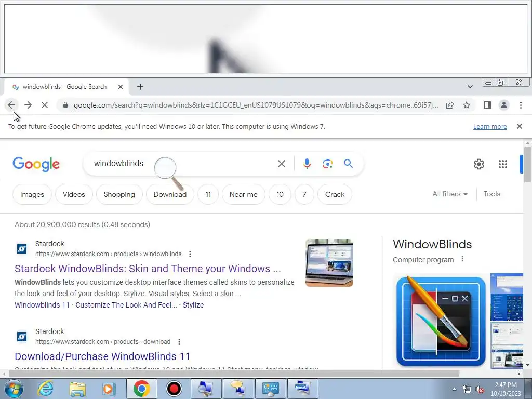Expand the All filters dropdown
This screenshot has width=532, height=399.
pos(450,194)
